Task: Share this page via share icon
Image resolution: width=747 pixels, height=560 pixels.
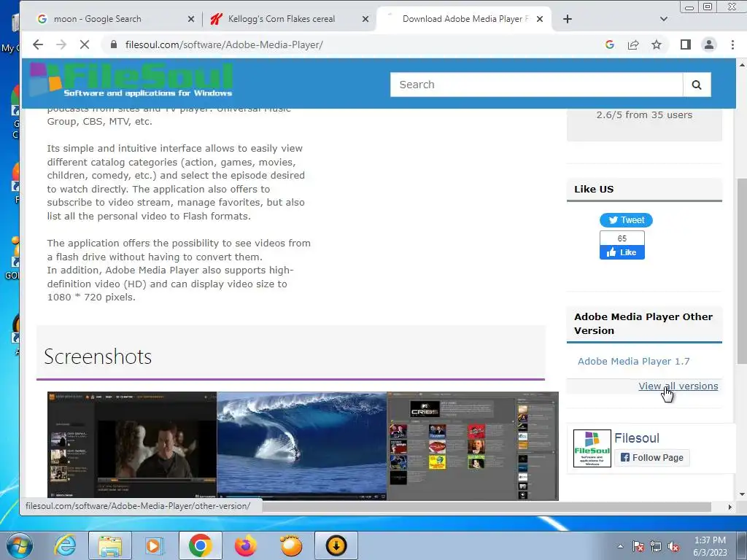Action: click(x=633, y=44)
